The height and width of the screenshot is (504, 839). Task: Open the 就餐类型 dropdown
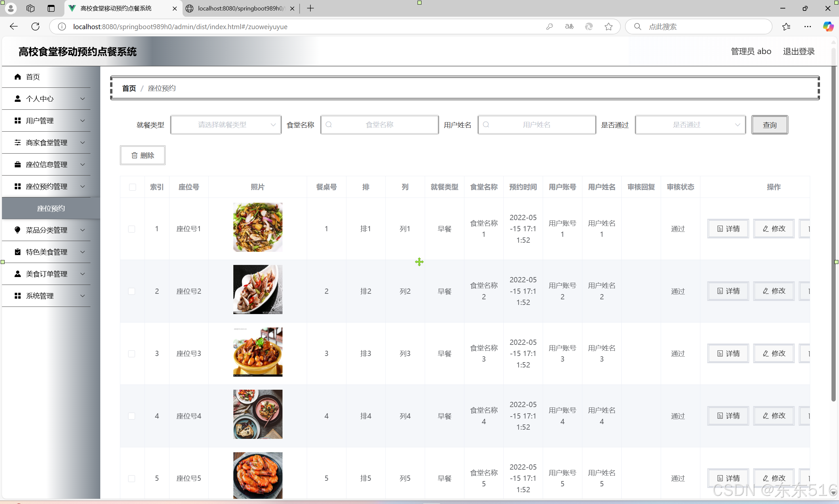[x=225, y=125]
